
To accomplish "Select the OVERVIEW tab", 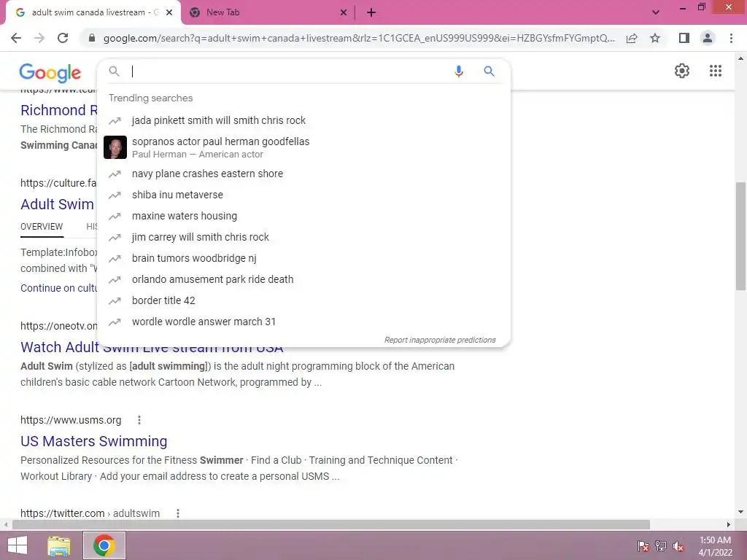I will 42,227.
